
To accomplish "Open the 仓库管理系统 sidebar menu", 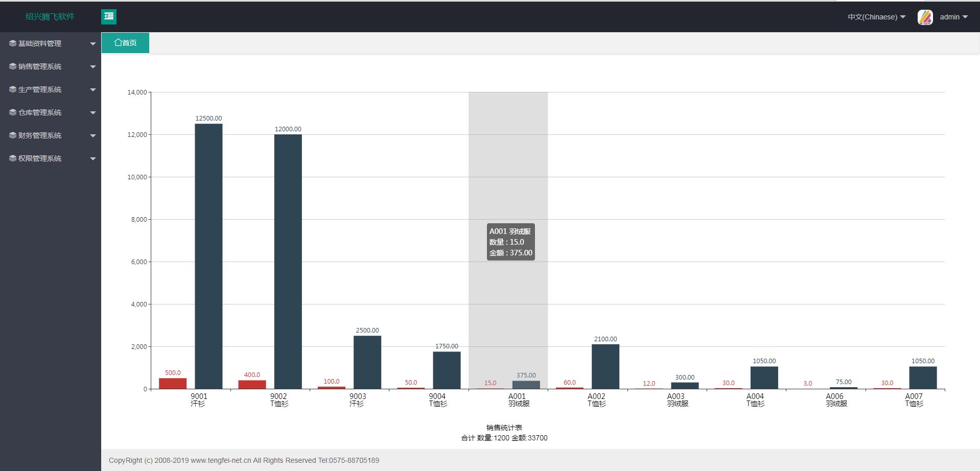I will tap(51, 112).
